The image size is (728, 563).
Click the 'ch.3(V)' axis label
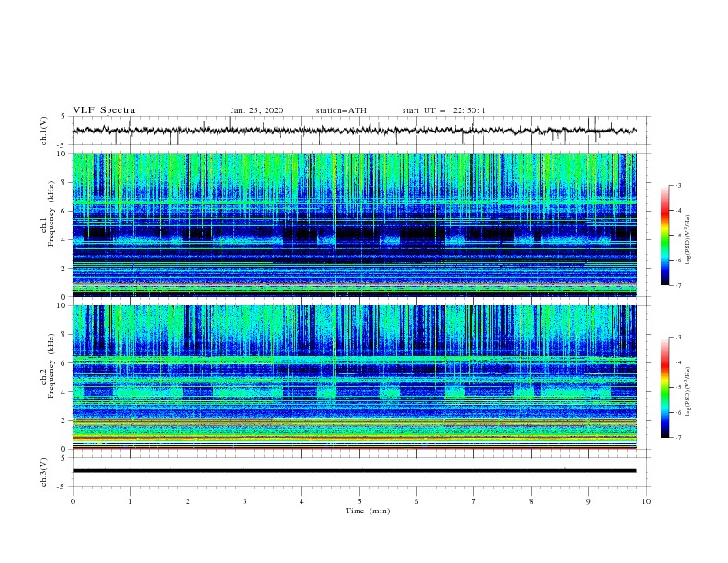click(x=44, y=472)
